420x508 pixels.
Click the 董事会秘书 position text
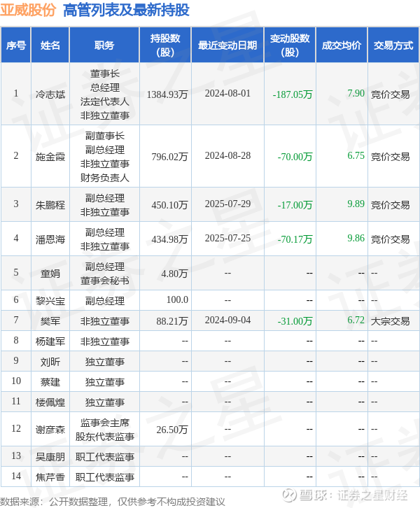click(105, 281)
